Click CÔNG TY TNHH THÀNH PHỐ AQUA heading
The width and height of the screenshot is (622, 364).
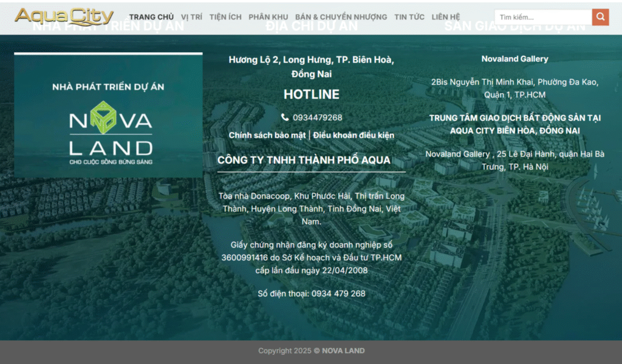tap(304, 160)
